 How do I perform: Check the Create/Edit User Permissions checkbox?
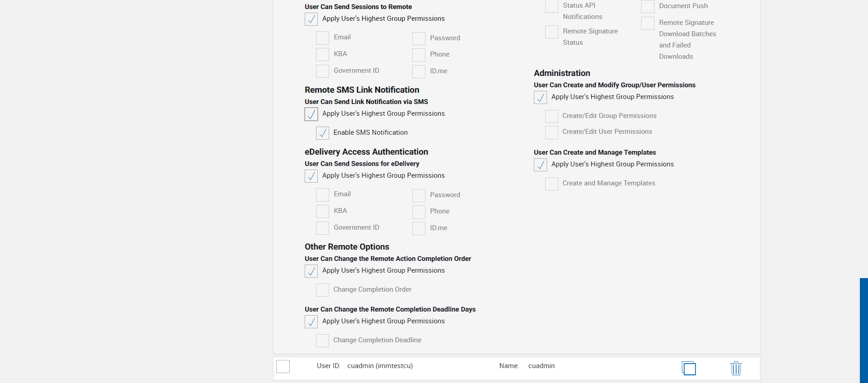pos(552,132)
